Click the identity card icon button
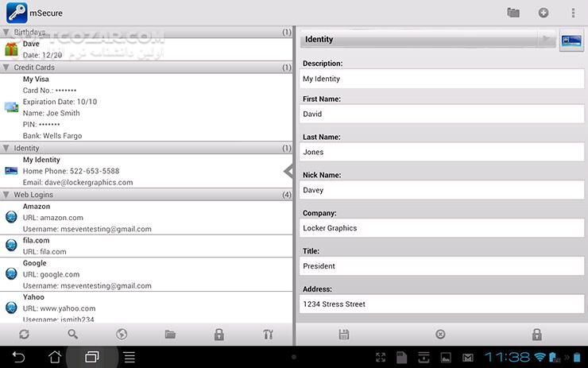The height and width of the screenshot is (368, 588). tap(571, 40)
